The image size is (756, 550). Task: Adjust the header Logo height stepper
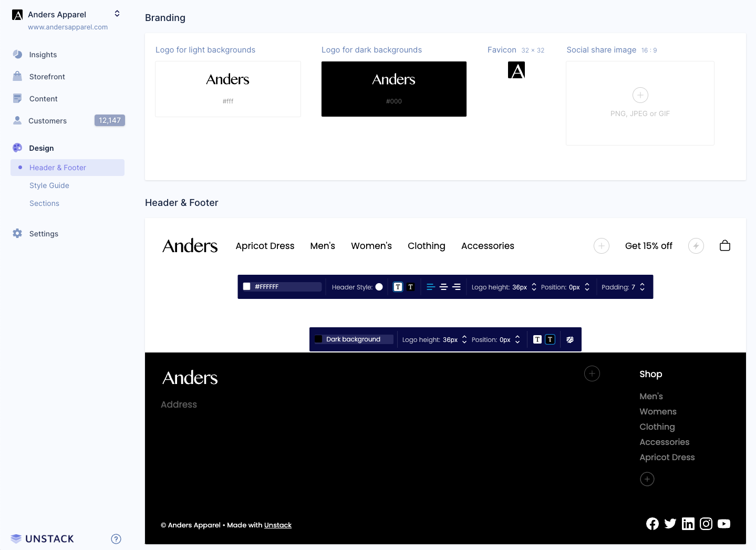(x=534, y=287)
